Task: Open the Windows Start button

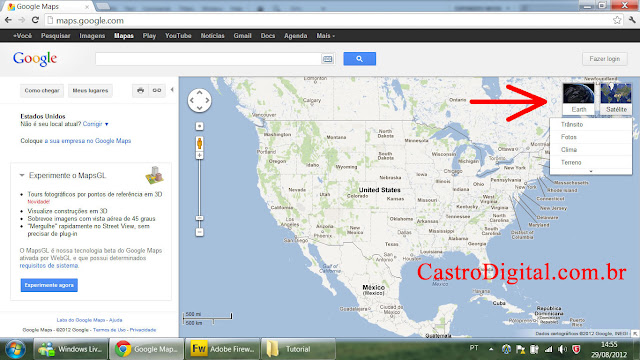Action: (x=15, y=349)
